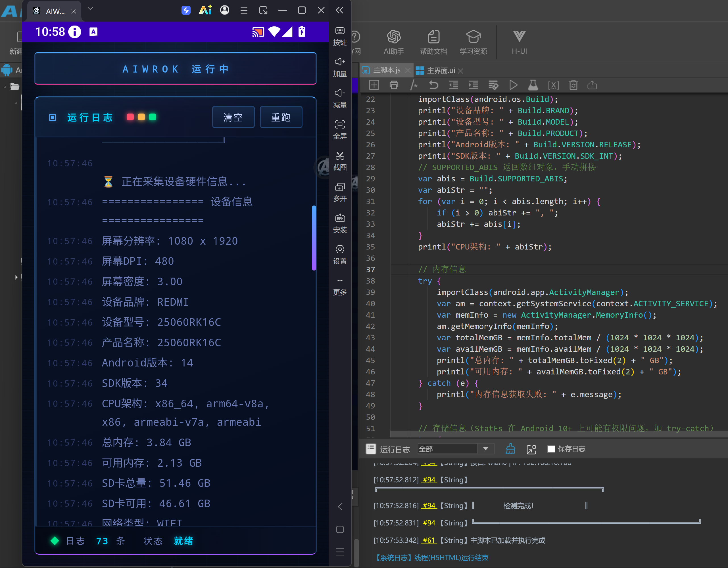This screenshot has height=568, width=728.
Task: Clear the log with the broom icon
Action: (510, 449)
